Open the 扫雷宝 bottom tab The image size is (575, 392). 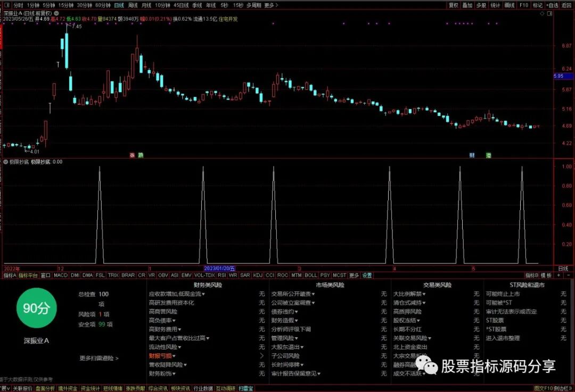pos(246,388)
